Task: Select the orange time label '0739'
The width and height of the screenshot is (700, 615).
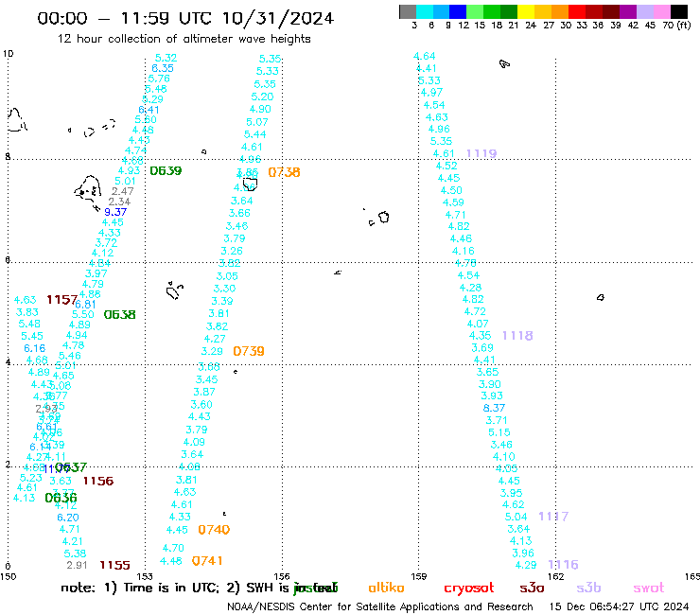Action: (x=249, y=351)
